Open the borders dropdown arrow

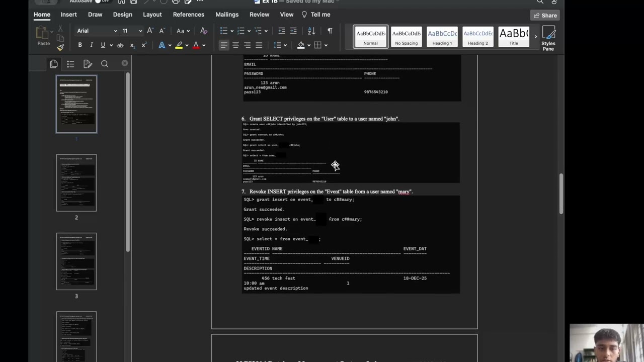click(x=326, y=45)
